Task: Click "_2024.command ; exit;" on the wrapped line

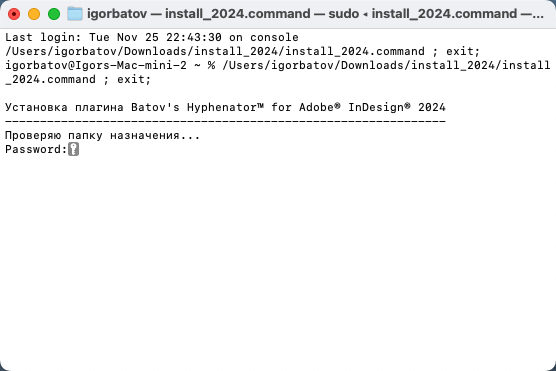Action: click(x=78, y=79)
